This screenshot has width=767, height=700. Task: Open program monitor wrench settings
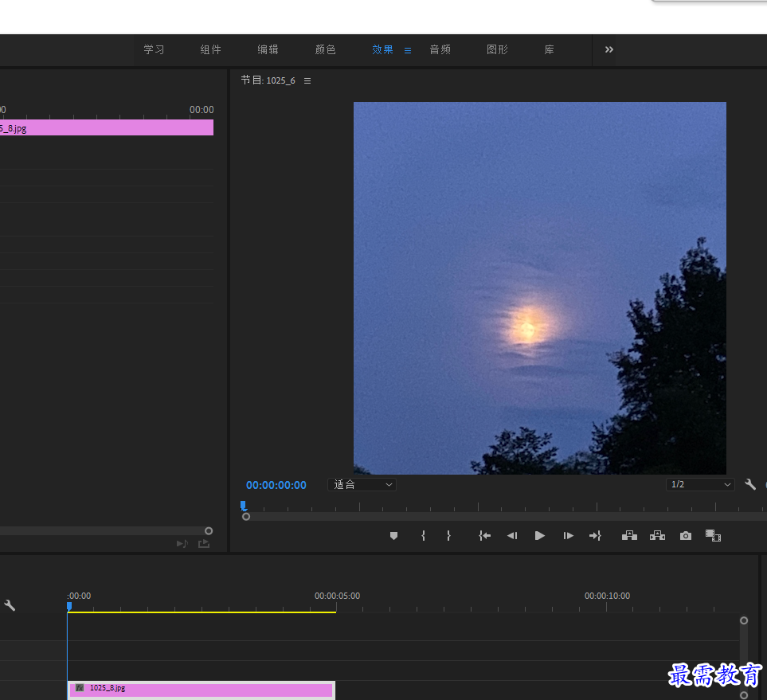(750, 484)
